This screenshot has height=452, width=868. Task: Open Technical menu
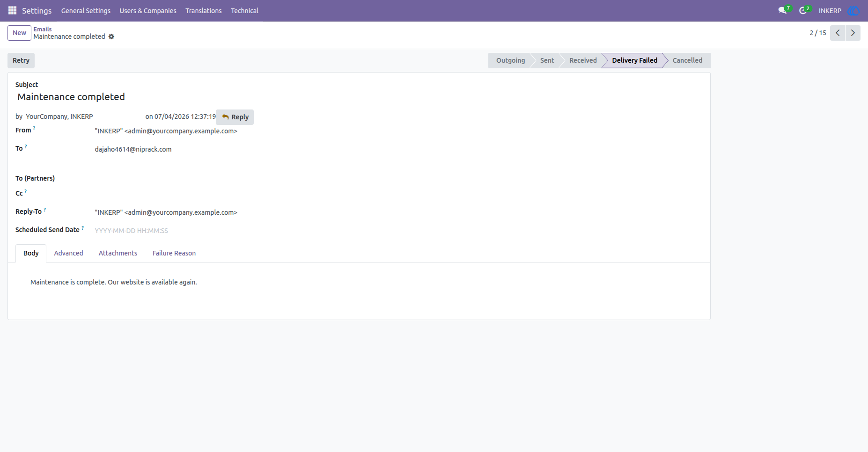[244, 11]
